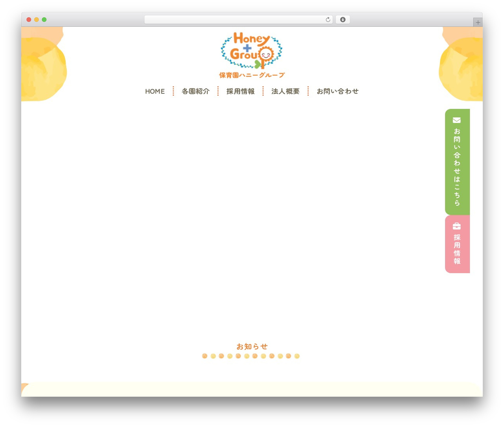Viewport: 504px width, 427px height.
Task: Click the 保育園ハニーグループ text under logo
Action: pyautogui.click(x=252, y=75)
